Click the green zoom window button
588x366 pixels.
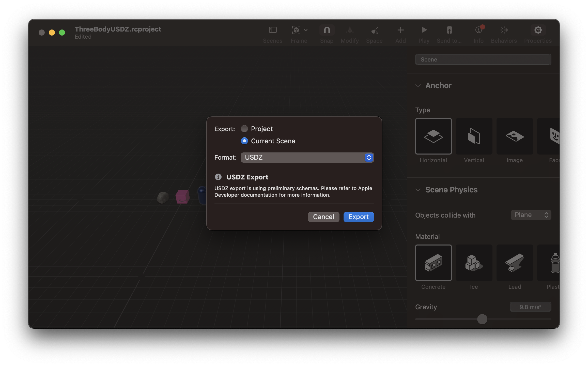(62, 33)
